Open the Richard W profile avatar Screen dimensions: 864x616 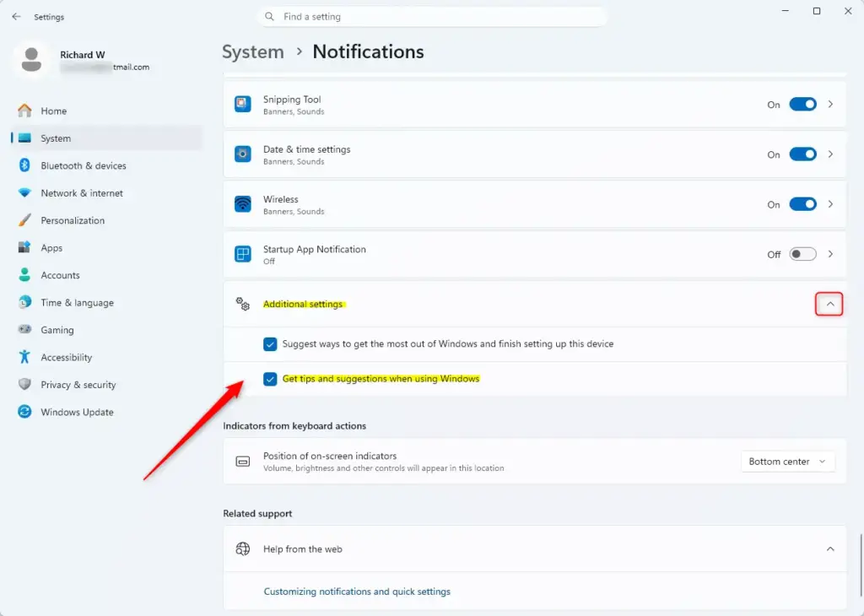pos(31,60)
